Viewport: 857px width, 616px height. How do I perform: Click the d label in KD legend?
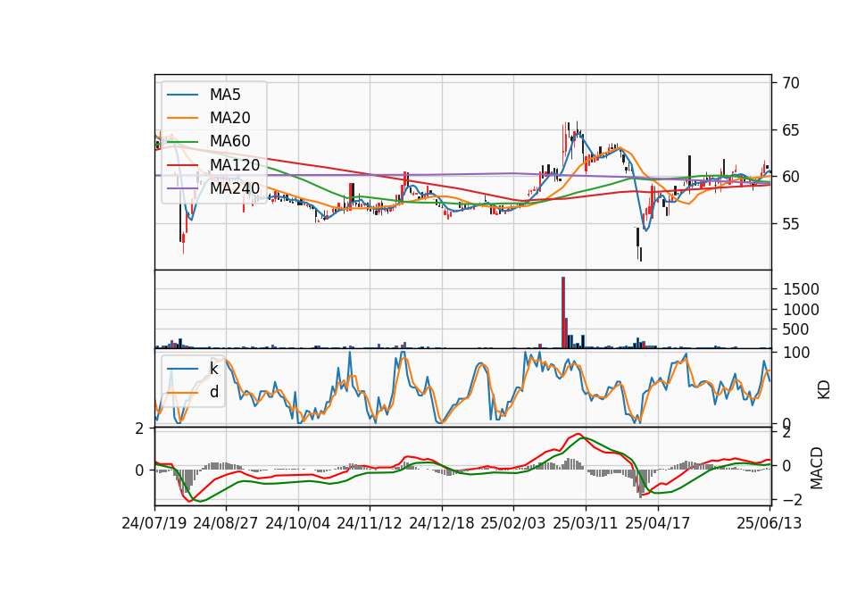pyautogui.click(x=213, y=391)
